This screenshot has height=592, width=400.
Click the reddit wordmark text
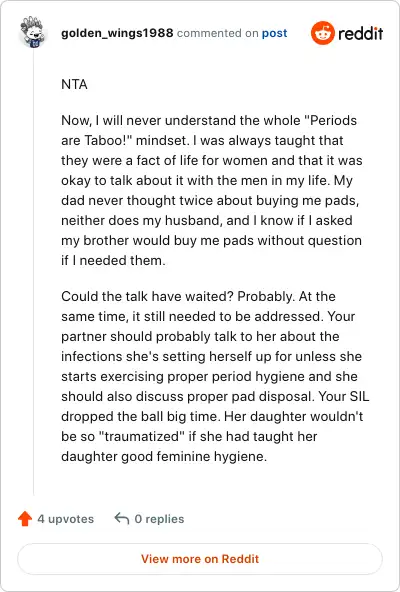[361, 33]
